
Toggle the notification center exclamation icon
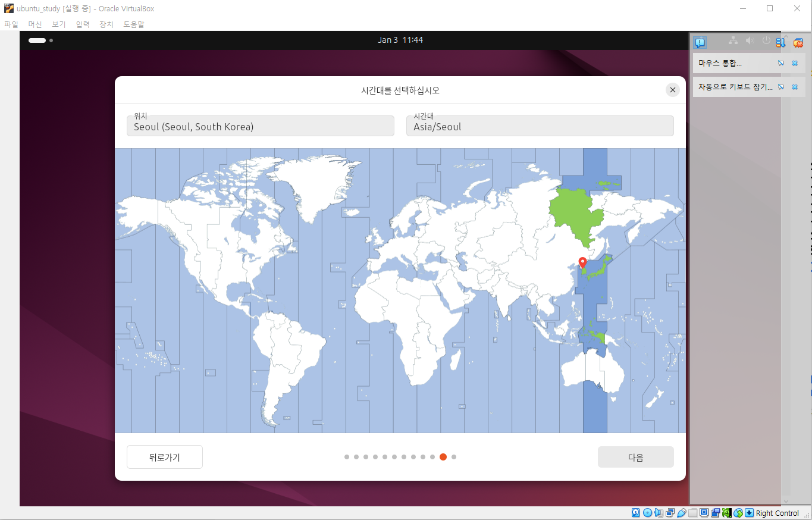700,42
